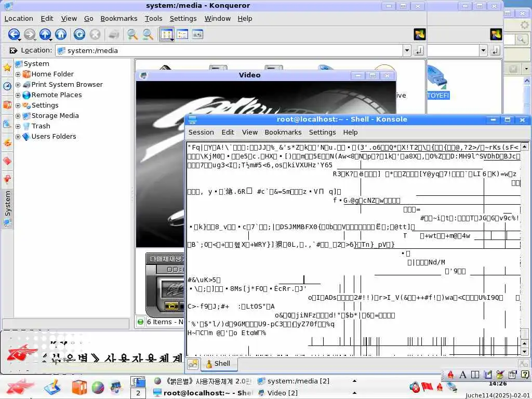Open the Red Star start menu

(20, 387)
